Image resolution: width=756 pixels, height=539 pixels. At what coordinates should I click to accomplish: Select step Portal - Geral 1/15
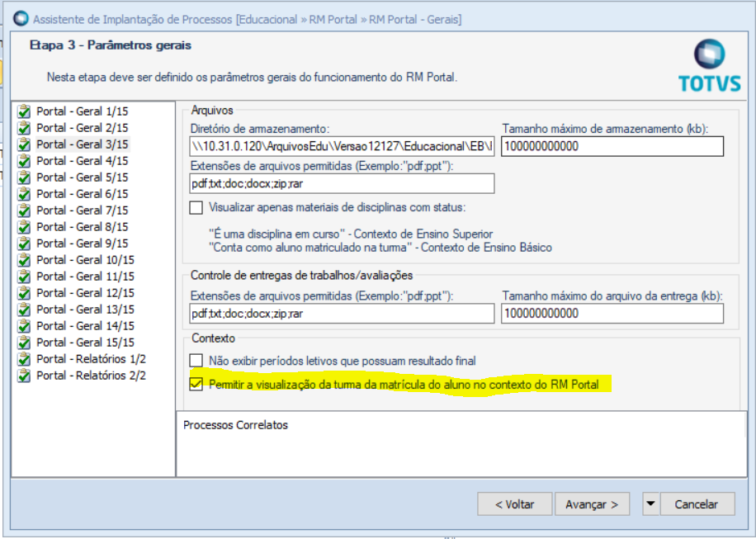pos(83,111)
